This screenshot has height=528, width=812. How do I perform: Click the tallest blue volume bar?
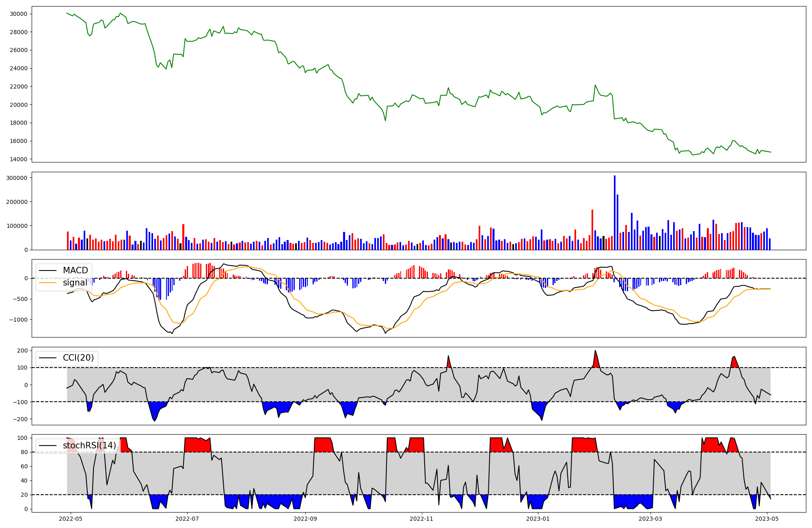click(615, 212)
